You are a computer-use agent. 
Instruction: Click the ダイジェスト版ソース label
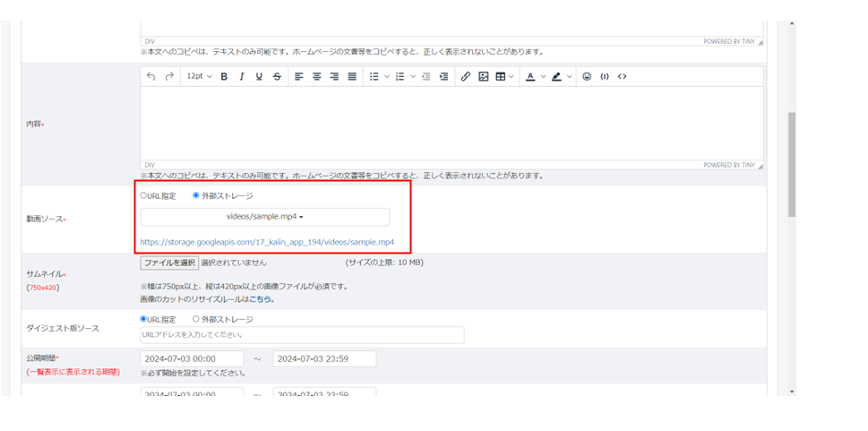click(x=63, y=329)
